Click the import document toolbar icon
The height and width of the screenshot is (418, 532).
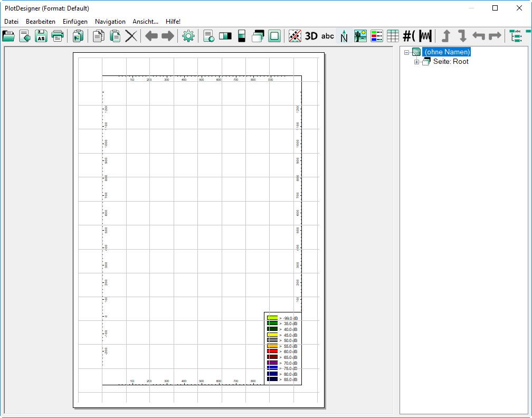click(25, 36)
